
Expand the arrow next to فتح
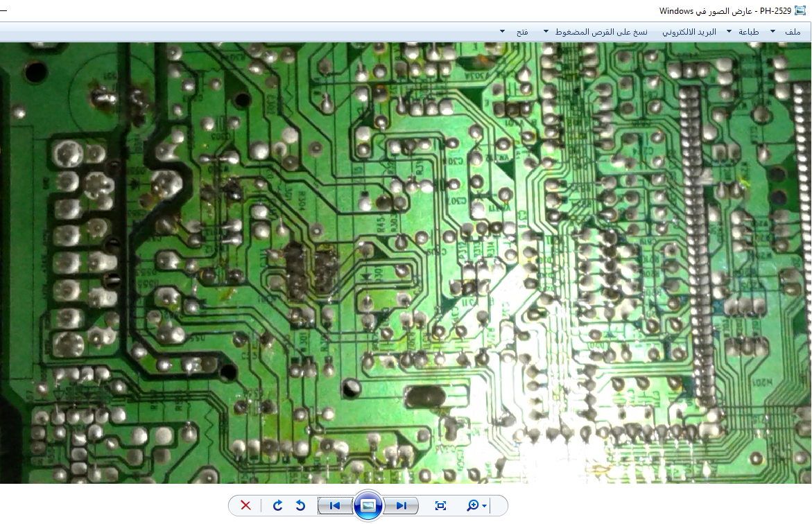[502, 32]
